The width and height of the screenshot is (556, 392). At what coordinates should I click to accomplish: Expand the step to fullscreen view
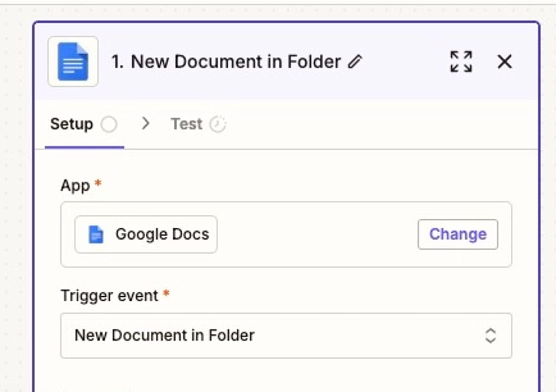461,62
